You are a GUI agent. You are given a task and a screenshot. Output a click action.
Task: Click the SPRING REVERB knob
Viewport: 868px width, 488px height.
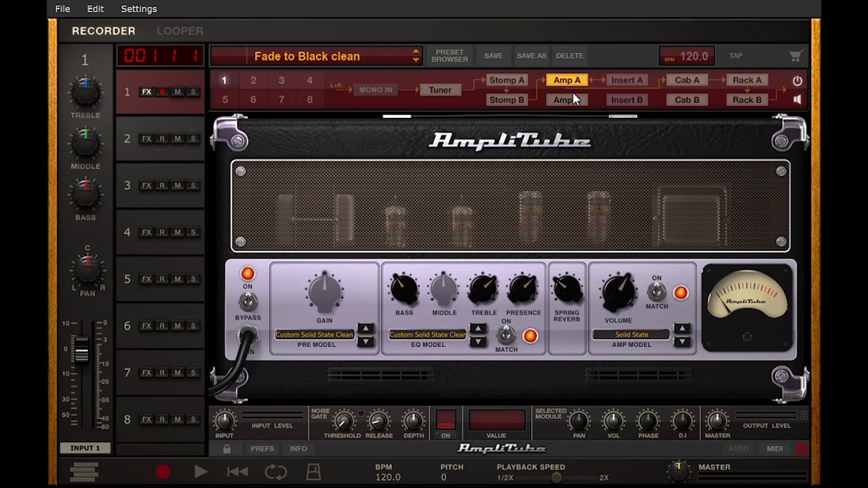[x=567, y=289]
